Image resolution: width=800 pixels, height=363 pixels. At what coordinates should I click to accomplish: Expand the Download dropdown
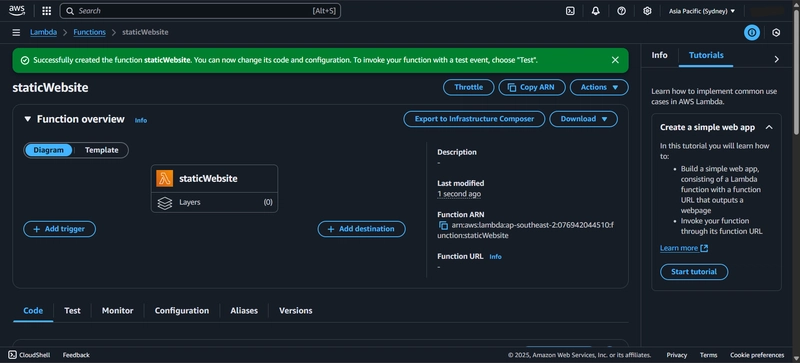(584, 119)
